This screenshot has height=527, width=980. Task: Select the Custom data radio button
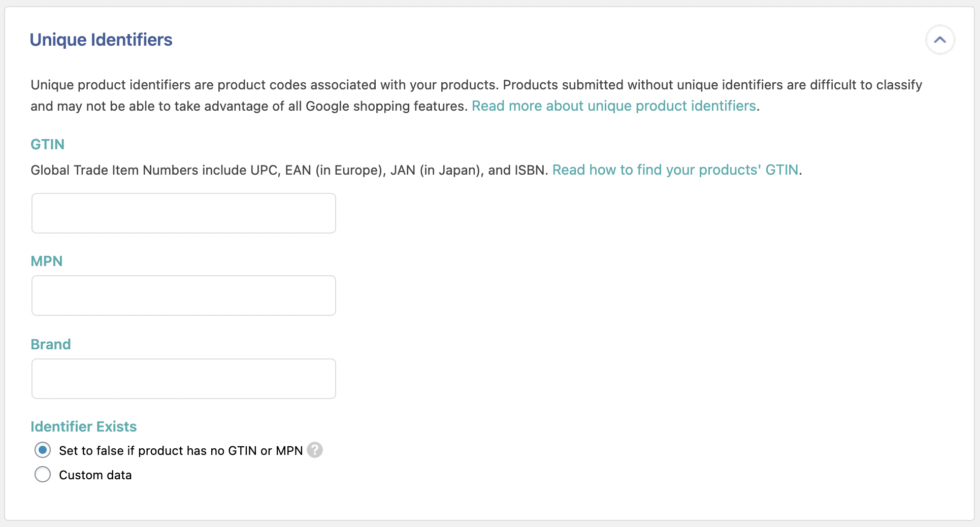point(43,474)
